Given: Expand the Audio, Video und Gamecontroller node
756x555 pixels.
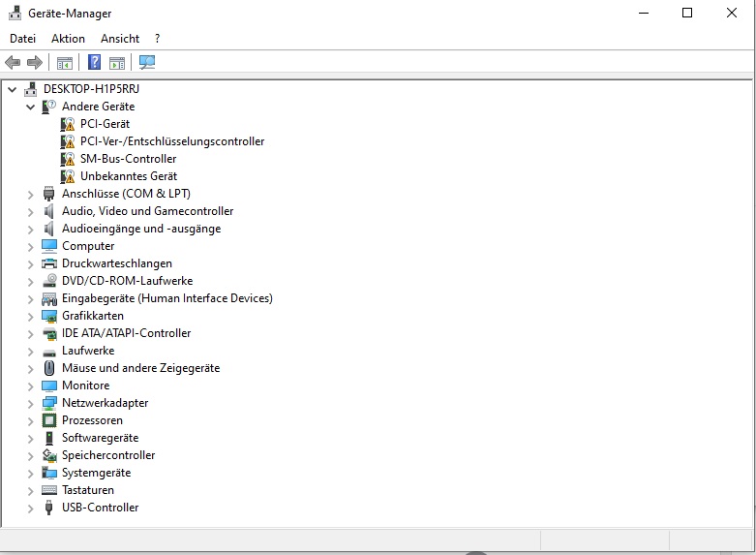Looking at the screenshot, I should pyautogui.click(x=31, y=211).
